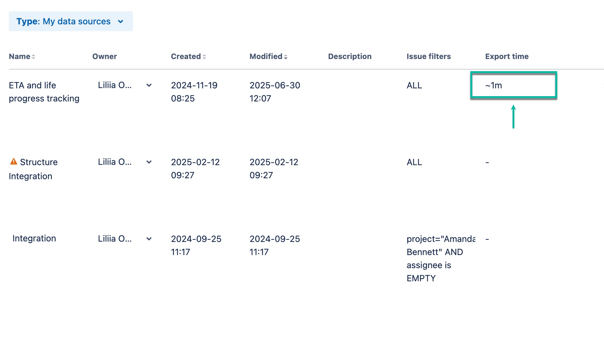Expand owner chevron for ETA and life row
The width and height of the screenshot is (604, 364).
coord(149,85)
